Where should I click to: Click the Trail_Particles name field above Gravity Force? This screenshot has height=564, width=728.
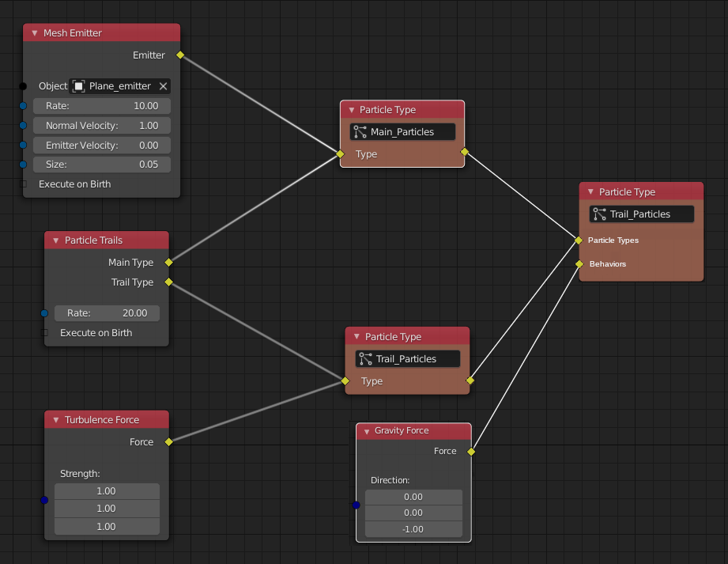coord(408,359)
